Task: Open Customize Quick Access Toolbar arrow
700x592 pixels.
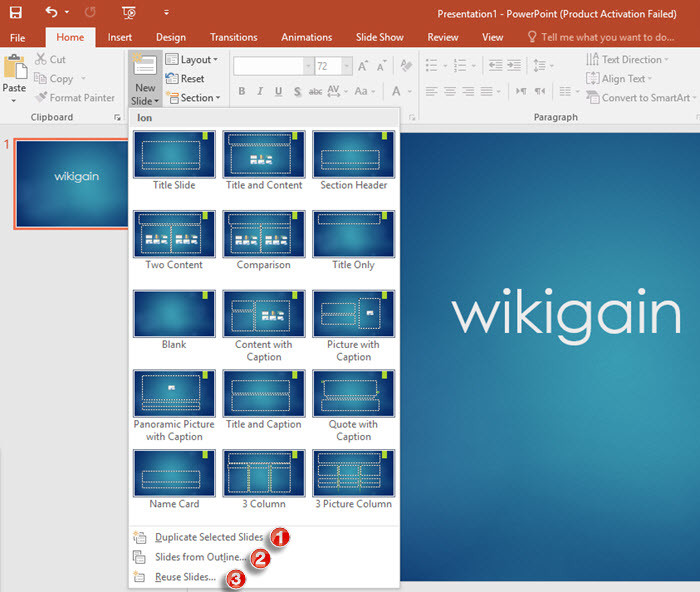Action: (166, 13)
